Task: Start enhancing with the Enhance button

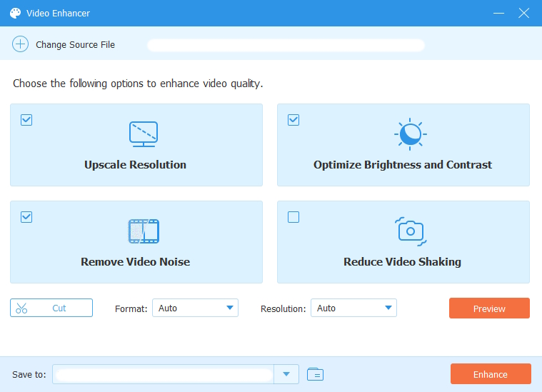Action: pyautogui.click(x=491, y=373)
